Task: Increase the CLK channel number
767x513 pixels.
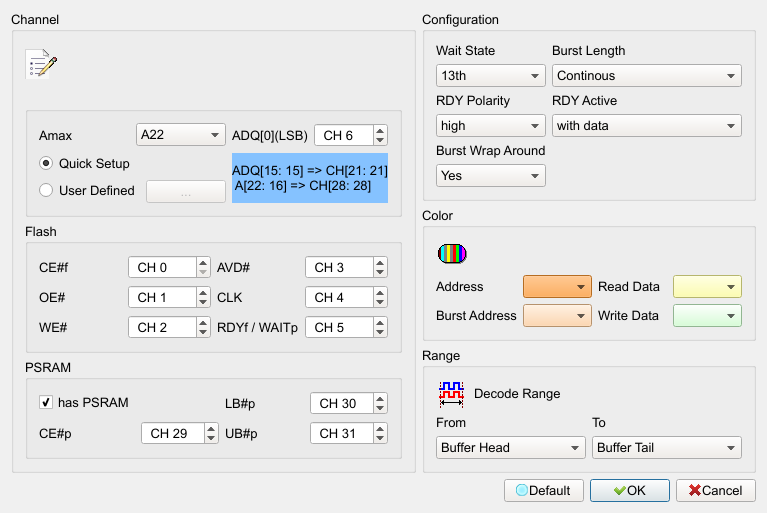Action: tap(380, 292)
